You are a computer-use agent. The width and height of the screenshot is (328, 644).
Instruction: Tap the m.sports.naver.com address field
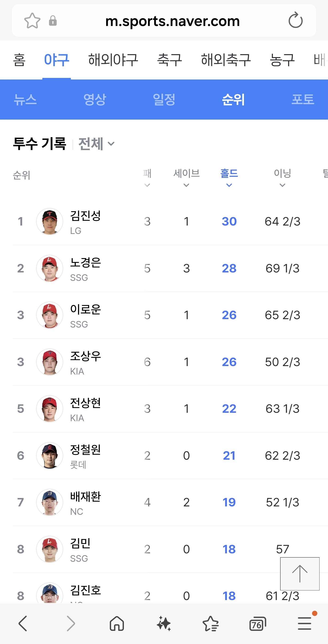[172, 21]
